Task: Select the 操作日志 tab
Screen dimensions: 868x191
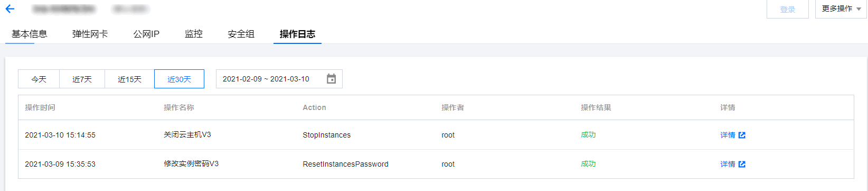Action: [x=297, y=34]
